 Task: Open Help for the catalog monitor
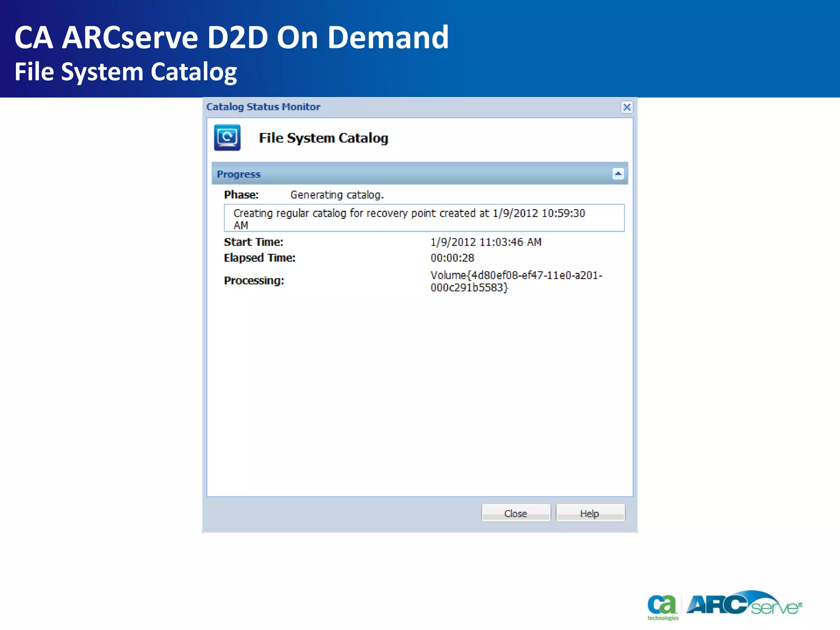tap(590, 513)
